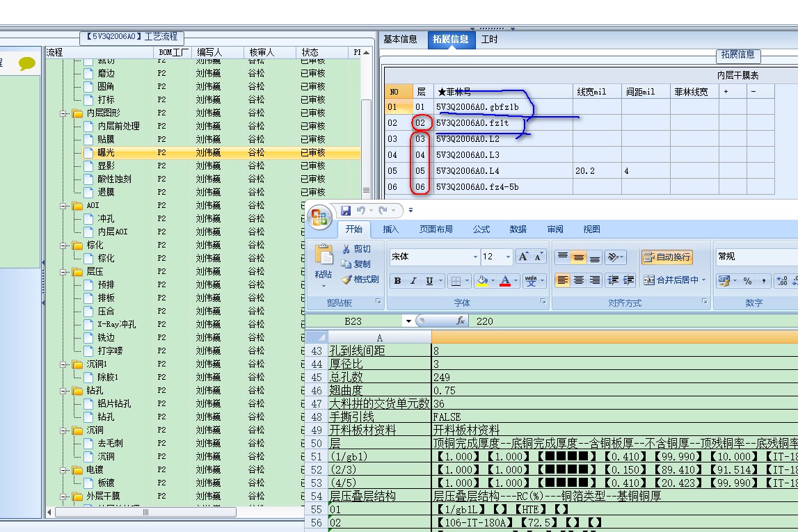
Task: Open the font size 12 dropdown
Action: click(508, 257)
